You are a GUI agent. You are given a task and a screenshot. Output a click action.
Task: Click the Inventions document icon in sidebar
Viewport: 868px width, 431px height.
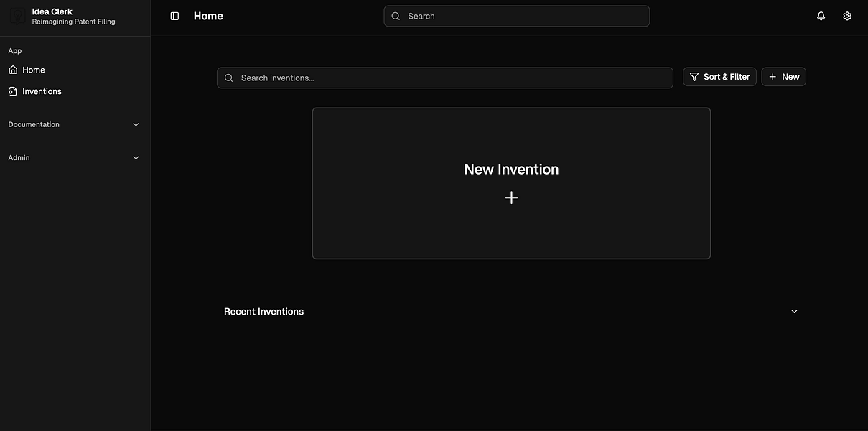[x=13, y=91]
